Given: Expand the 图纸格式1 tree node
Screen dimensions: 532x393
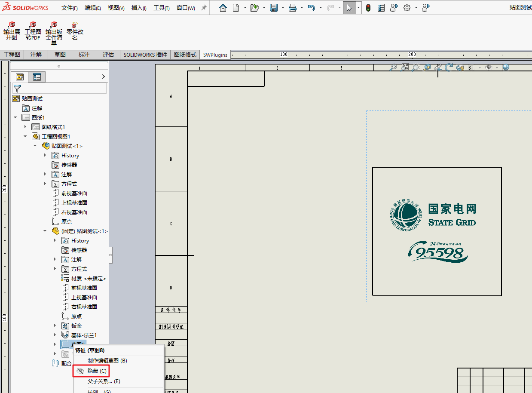Looking at the screenshot, I should tap(25, 127).
